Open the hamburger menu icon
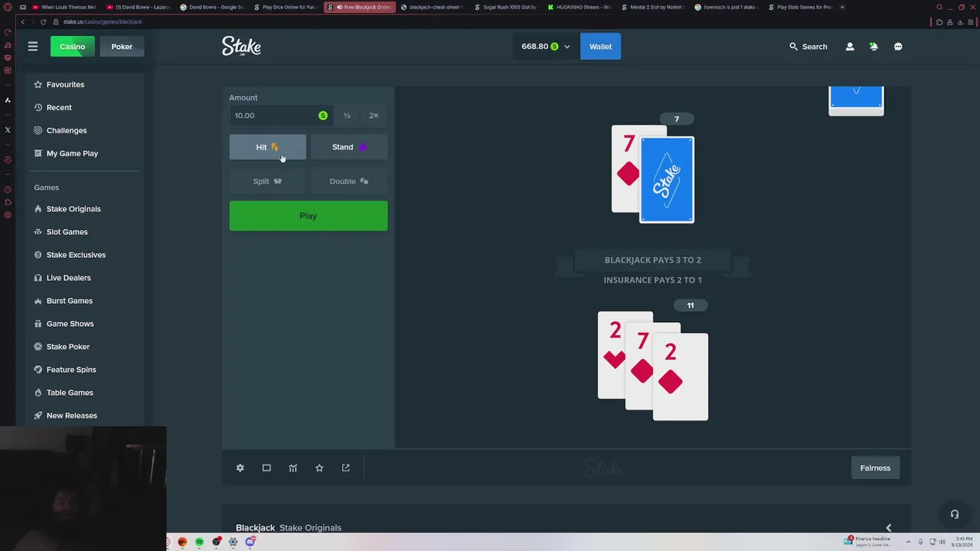The image size is (980, 551). pyautogui.click(x=33, y=47)
